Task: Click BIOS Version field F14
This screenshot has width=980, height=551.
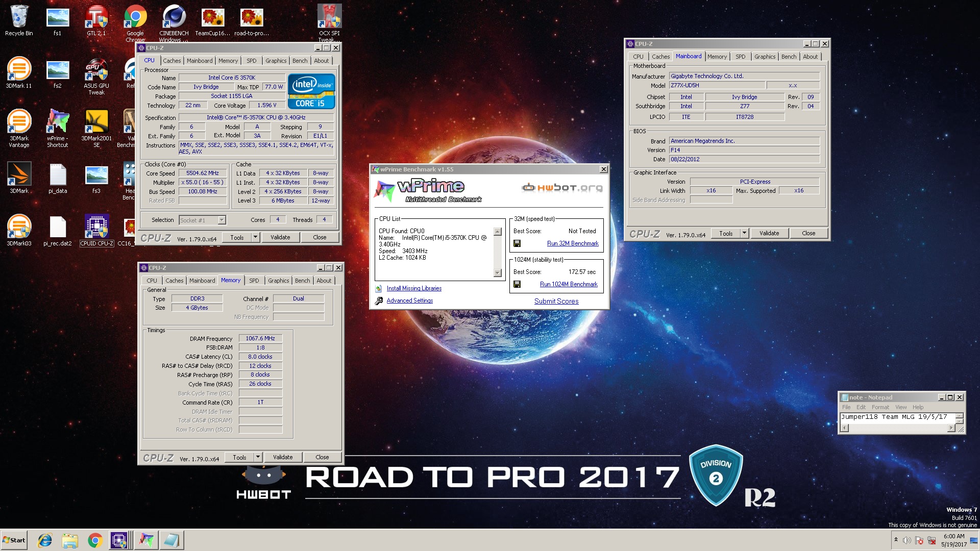Action: (744, 150)
